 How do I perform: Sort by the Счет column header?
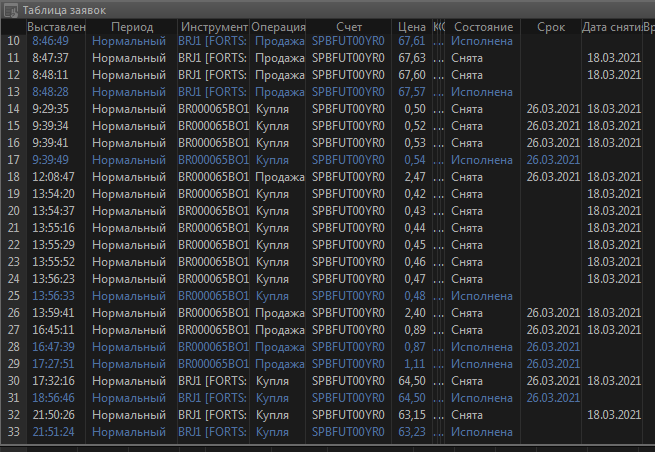pyautogui.click(x=349, y=27)
